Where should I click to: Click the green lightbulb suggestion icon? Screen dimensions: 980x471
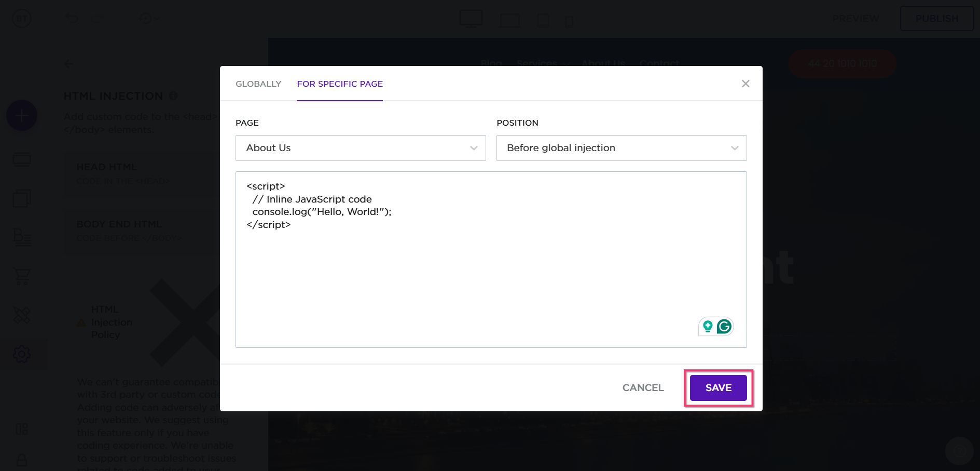click(x=708, y=327)
